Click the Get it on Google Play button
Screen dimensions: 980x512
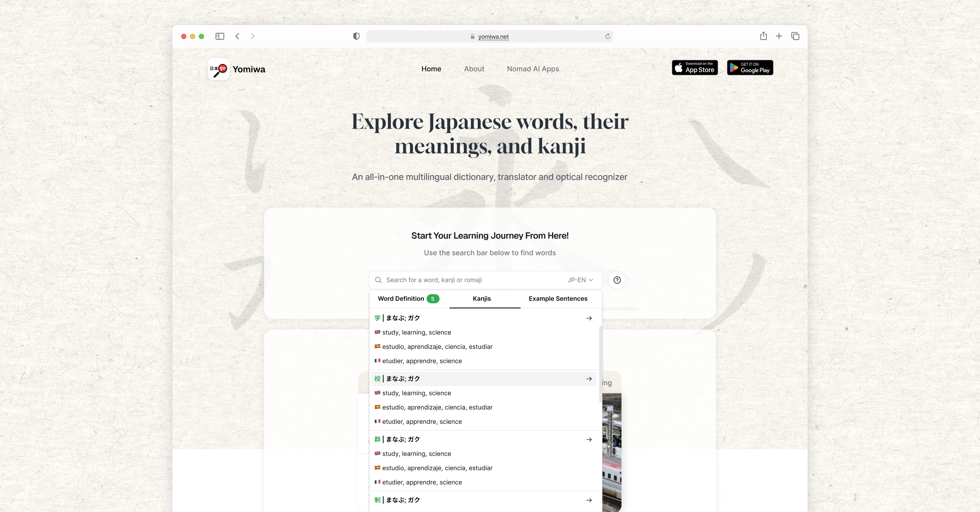[x=750, y=68]
